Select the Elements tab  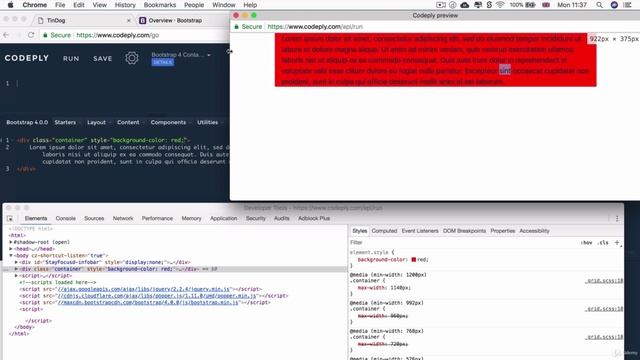pos(36,219)
